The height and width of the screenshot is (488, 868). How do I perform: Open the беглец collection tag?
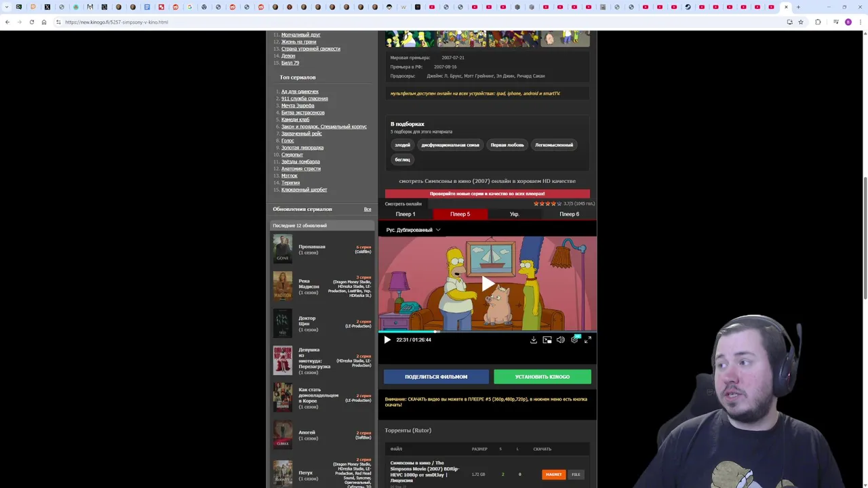[402, 160]
